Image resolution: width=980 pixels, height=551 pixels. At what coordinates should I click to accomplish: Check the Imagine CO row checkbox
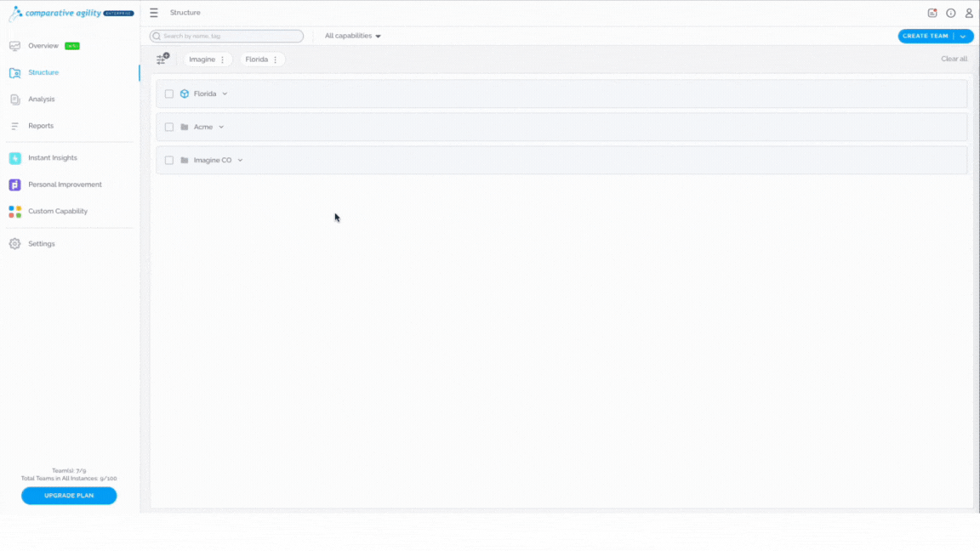click(168, 161)
